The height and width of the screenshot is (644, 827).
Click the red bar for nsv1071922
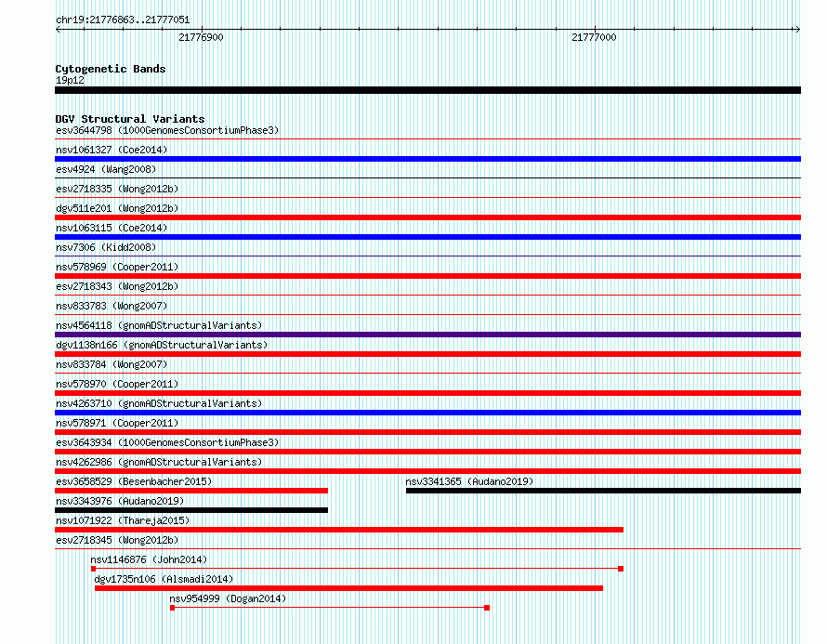coord(339,530)
